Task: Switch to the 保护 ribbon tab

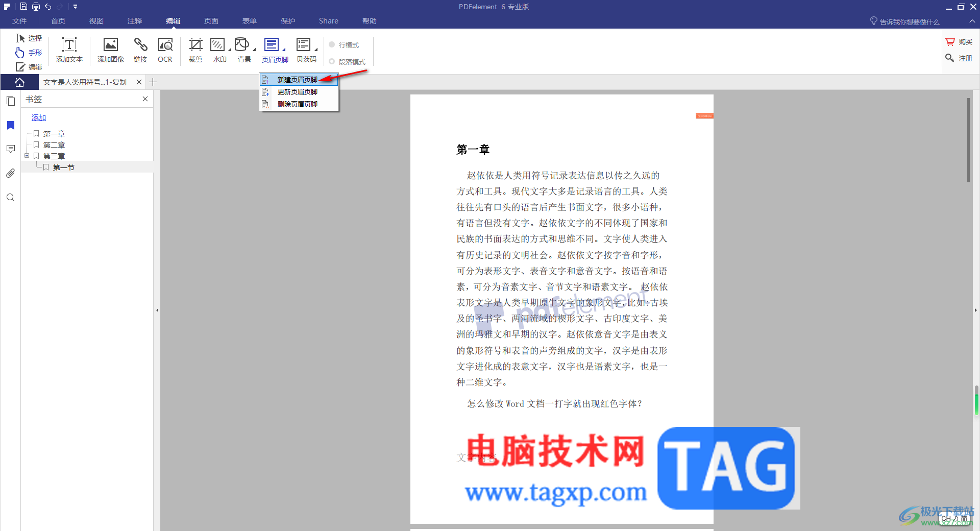Action: 288,21
